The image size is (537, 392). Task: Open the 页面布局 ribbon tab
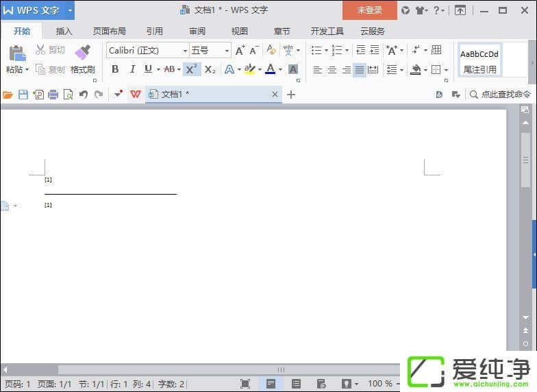click(110, 31)
